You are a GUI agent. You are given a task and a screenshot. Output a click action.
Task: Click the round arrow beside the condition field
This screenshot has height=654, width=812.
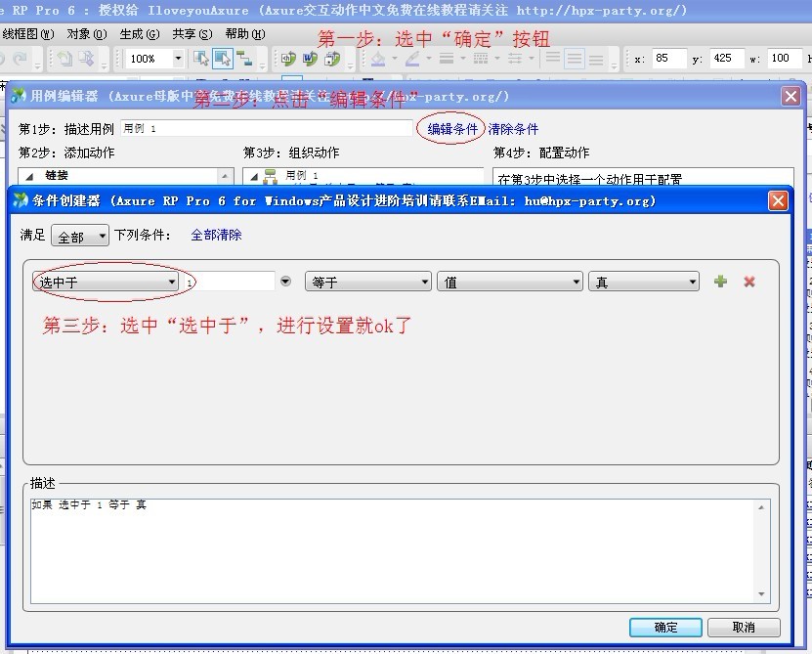tap(285, 282)
